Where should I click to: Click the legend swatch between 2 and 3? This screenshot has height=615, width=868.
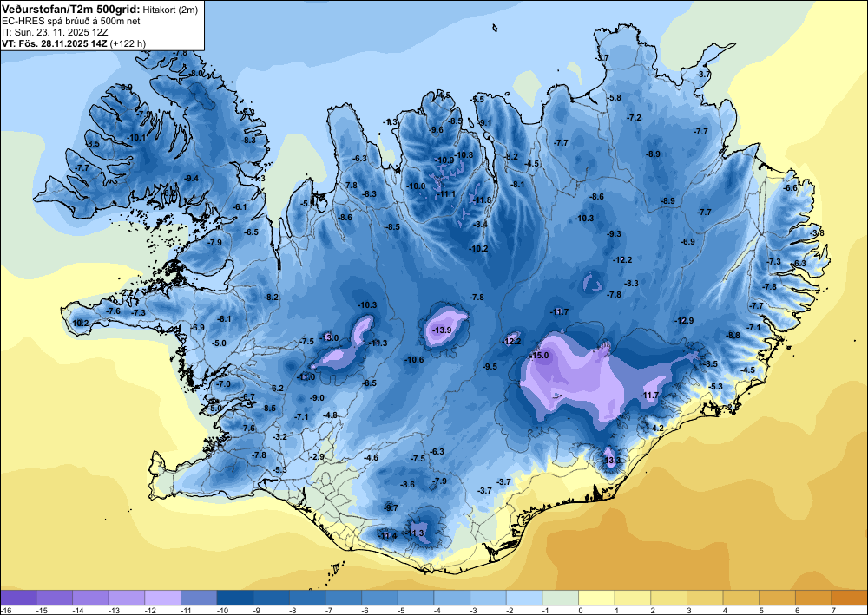668,598
